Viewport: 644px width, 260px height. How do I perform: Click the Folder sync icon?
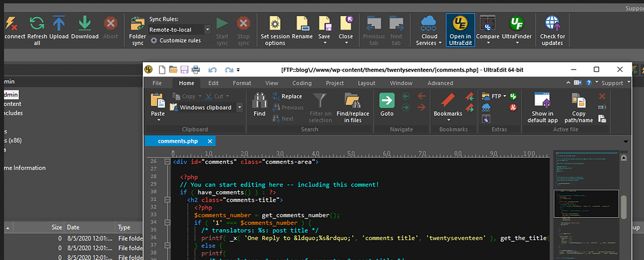click(138, 23)
